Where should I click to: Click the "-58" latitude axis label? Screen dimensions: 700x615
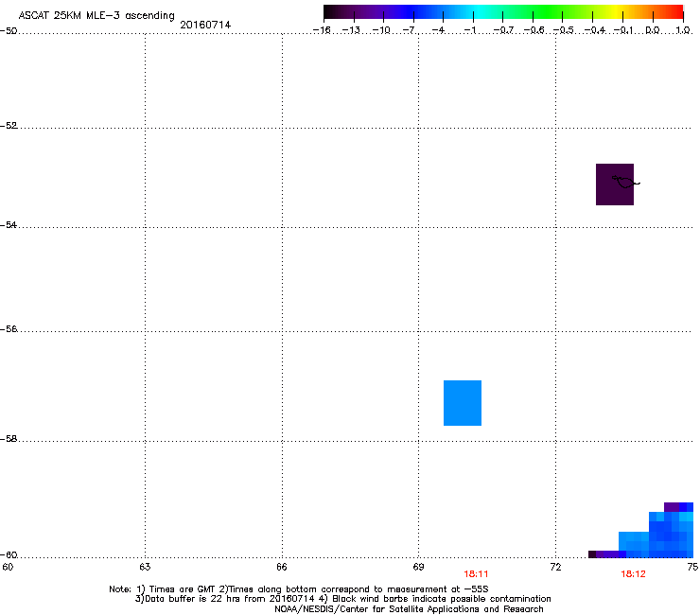[x=9, y=439]
